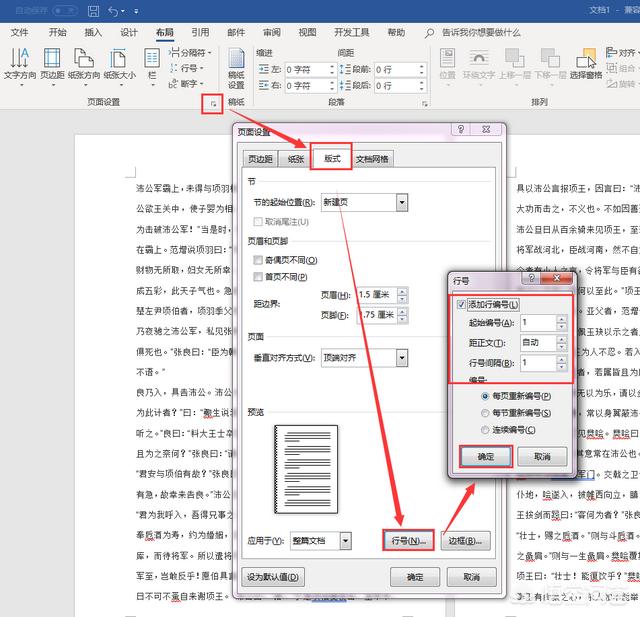Toggle the 添加行编号 checkbox
The image size is (640, 617).
(x=461, y=304)
